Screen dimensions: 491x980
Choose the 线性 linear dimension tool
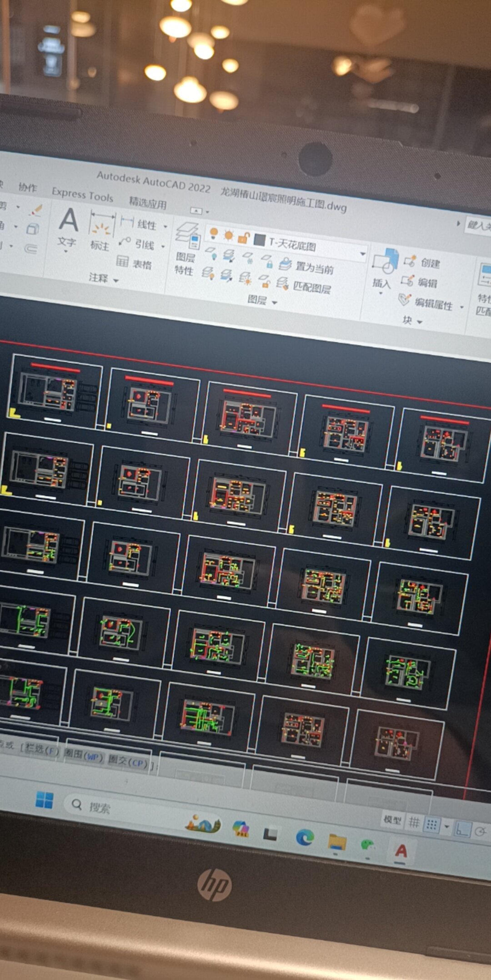[138, 224]
